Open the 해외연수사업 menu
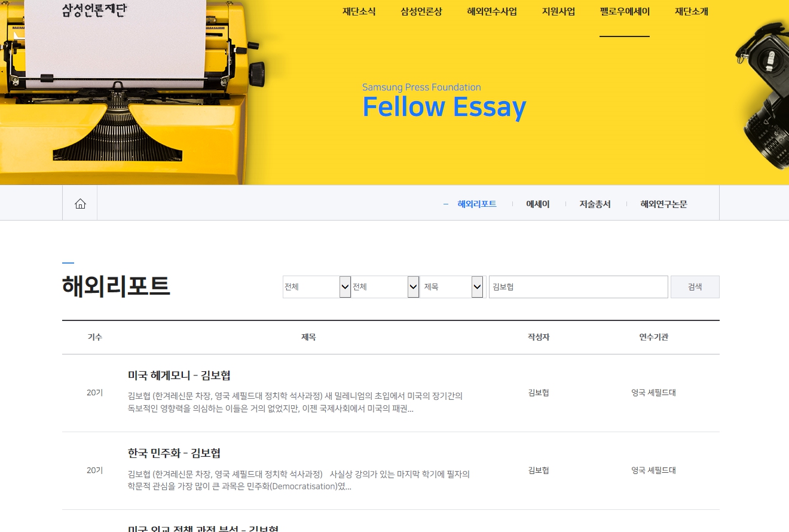Screen dimensions: 789x532 coord(491,11)
